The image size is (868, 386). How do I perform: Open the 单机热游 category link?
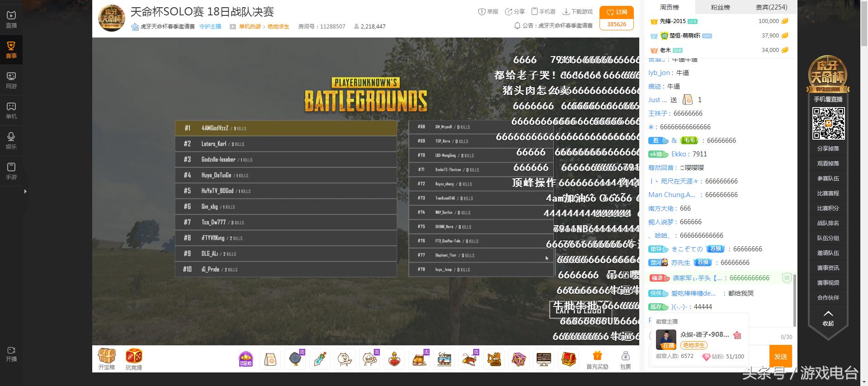pos(250,27)
